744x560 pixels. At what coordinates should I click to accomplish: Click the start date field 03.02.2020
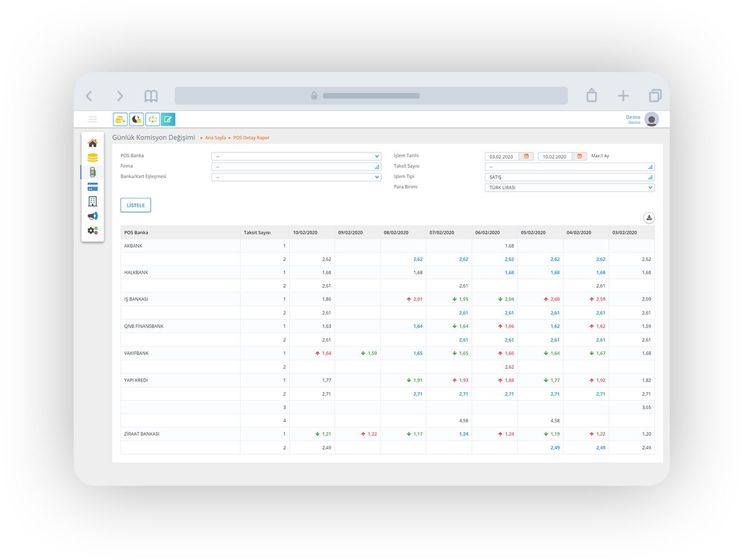(503, 156)
